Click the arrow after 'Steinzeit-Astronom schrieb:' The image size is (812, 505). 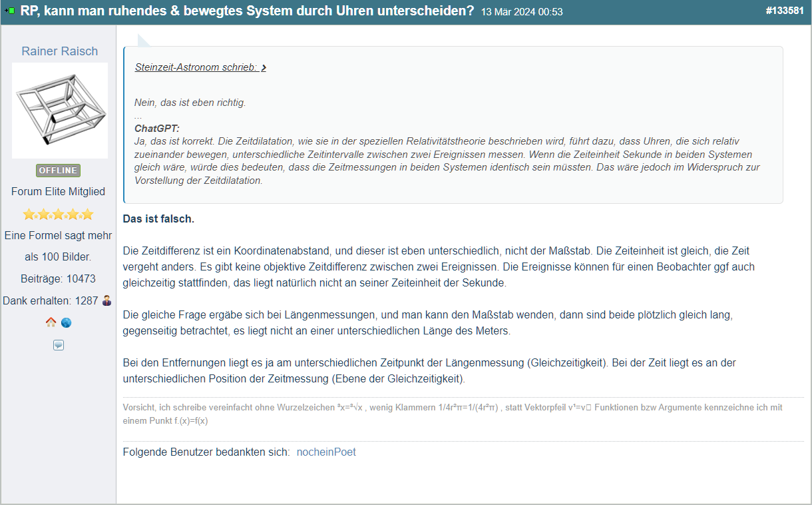tap(264, 67)
